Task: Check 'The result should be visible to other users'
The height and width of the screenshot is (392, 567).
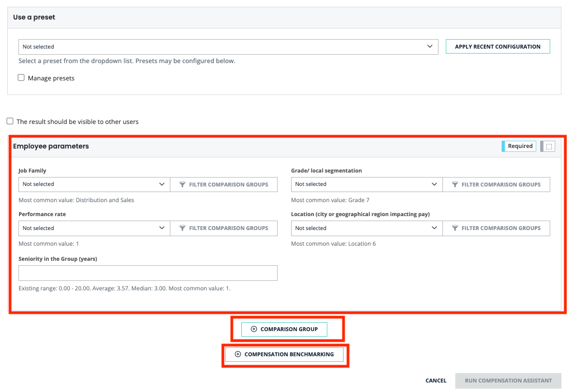Action: pyautogui.click(x=10, y=121)
